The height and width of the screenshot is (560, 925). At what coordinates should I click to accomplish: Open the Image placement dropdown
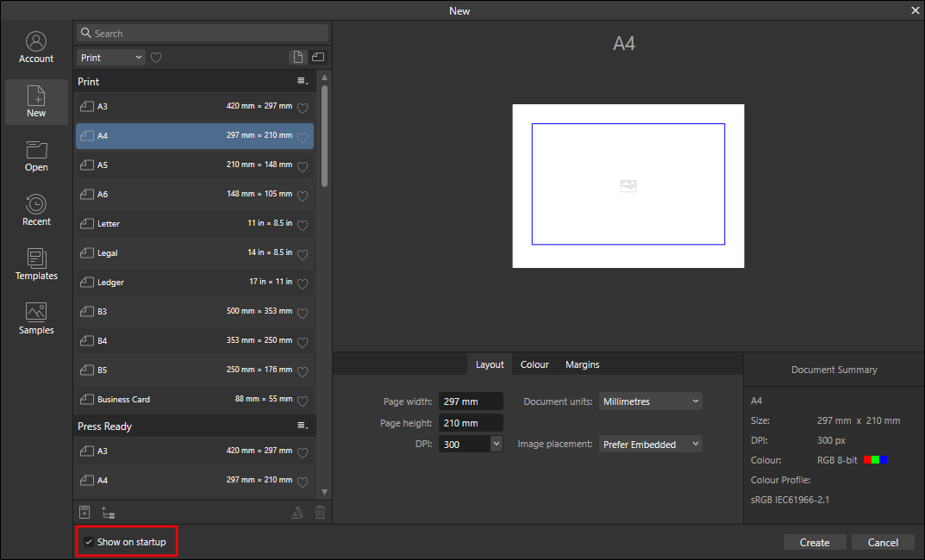point(650,445)
